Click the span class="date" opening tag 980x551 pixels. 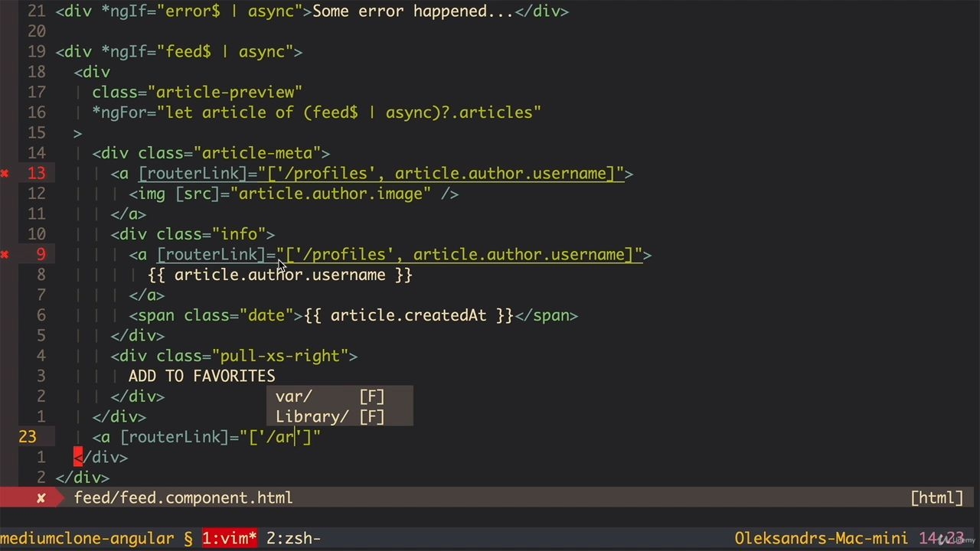pyautogui.click(x=216, y=315)
